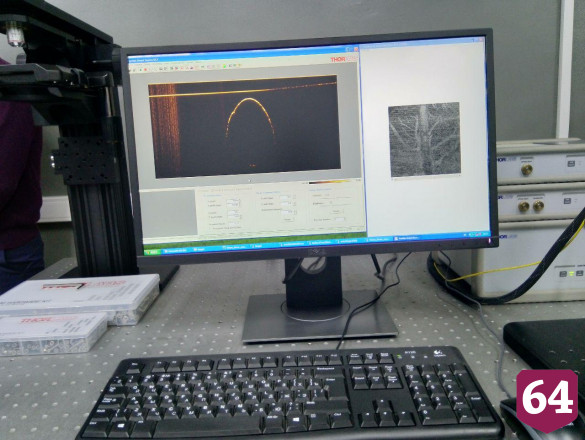The image size is (585, 440).
Task: Toggle the checkbox under the scan size fields
Action: (210, 228)
